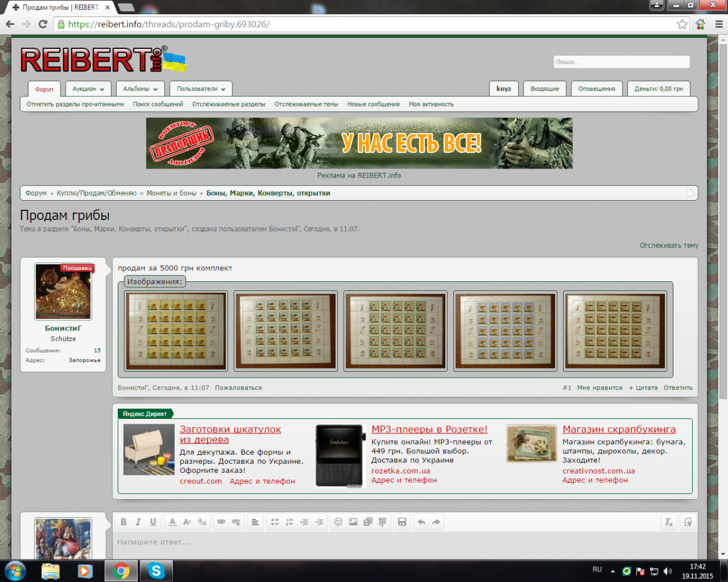Open File Explorer from the taskbar
The image size is (728, 582).
pos(50,570)
